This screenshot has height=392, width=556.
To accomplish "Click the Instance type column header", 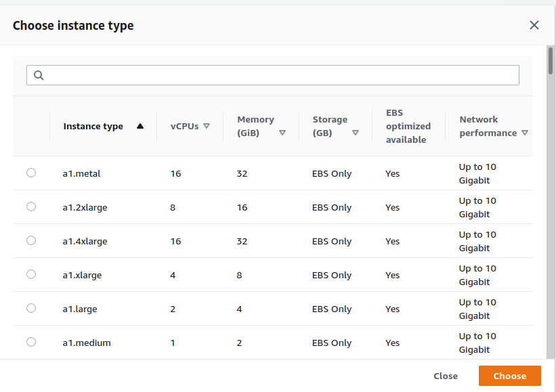I will point(93,126).
